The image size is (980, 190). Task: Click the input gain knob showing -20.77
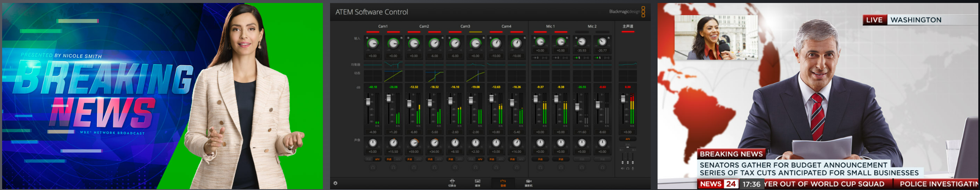coord(602,41)
